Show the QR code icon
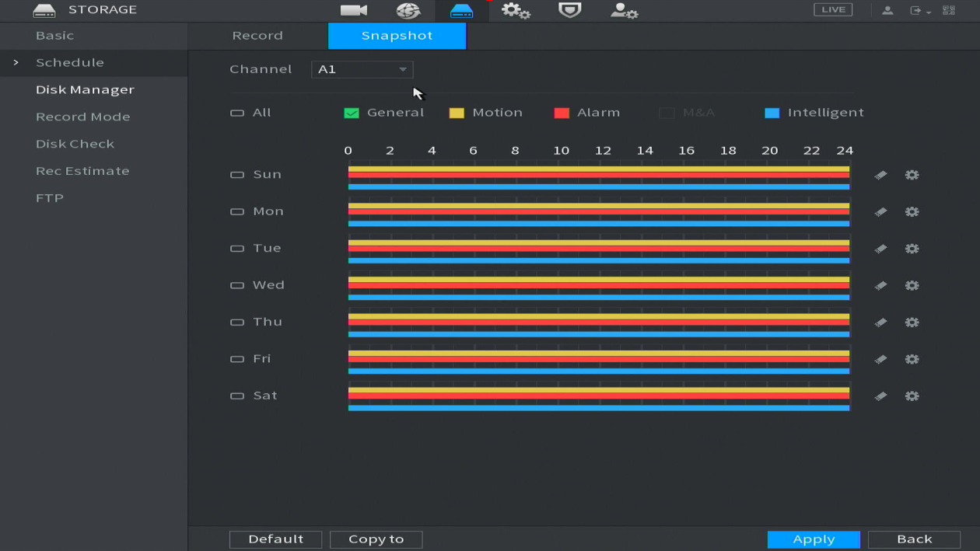This screenshot has height=551, width=980. pos(949,10)
